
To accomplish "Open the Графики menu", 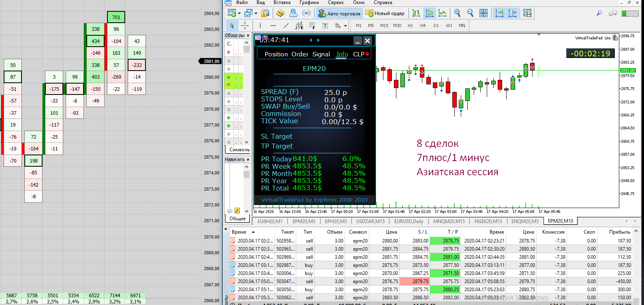I will pos(309,2).
